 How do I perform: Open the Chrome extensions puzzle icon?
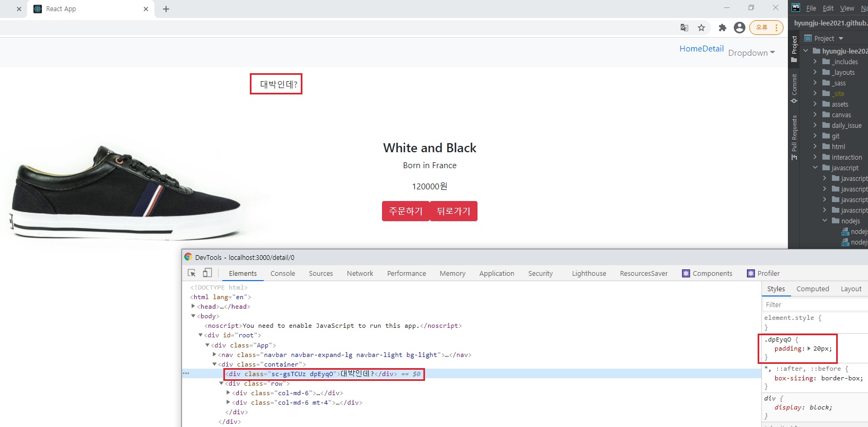click(722, 28)
